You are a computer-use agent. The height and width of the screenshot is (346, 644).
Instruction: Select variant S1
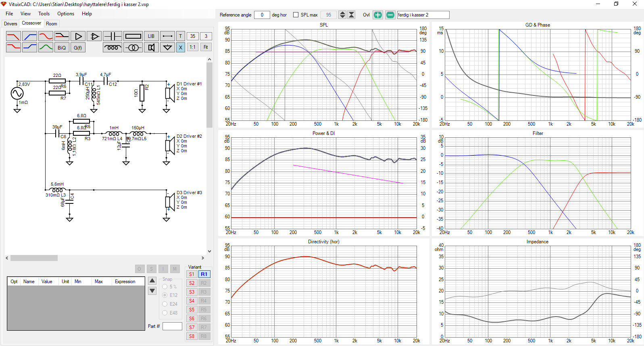(192, 274)
